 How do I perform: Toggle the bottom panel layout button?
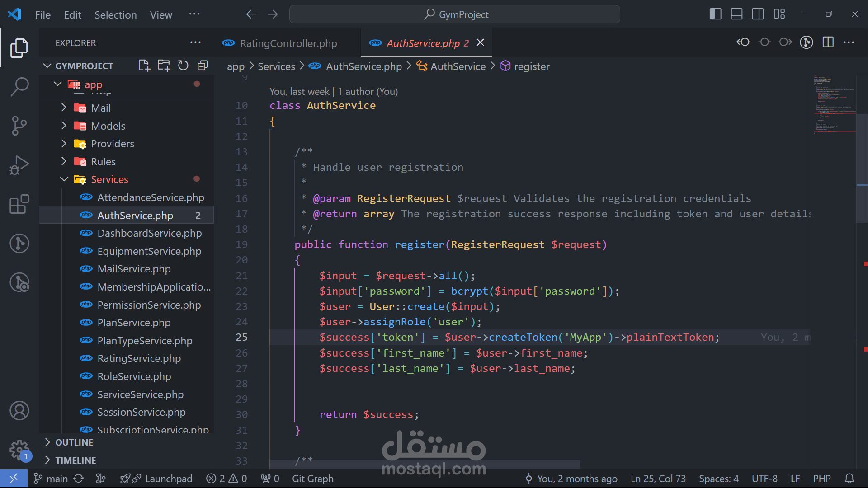[x=736, y=14]
